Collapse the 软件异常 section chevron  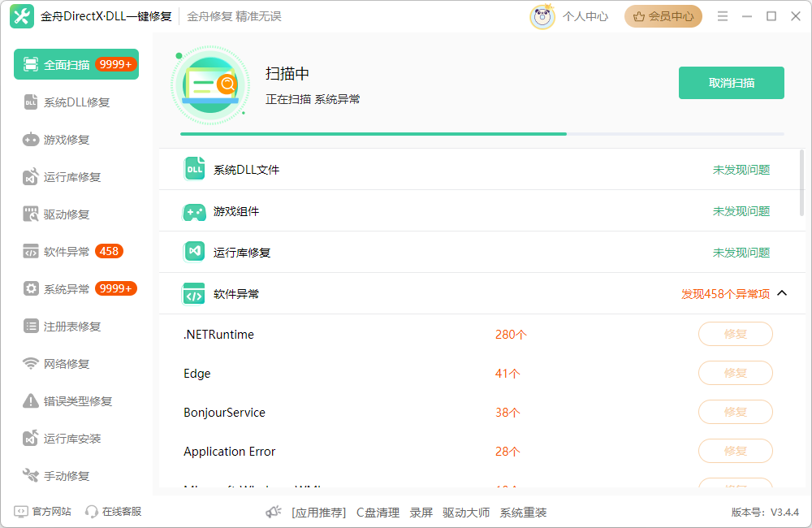point(782,293)
